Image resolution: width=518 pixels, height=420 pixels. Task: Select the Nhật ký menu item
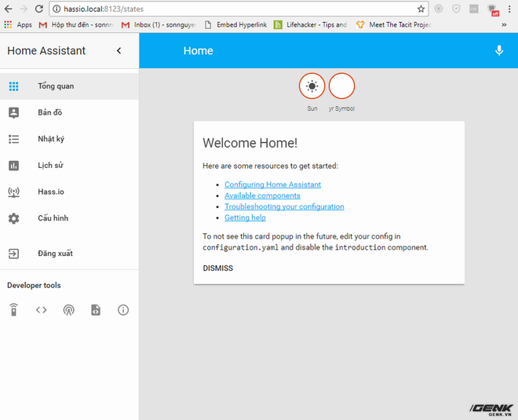[x=69, y=139]
